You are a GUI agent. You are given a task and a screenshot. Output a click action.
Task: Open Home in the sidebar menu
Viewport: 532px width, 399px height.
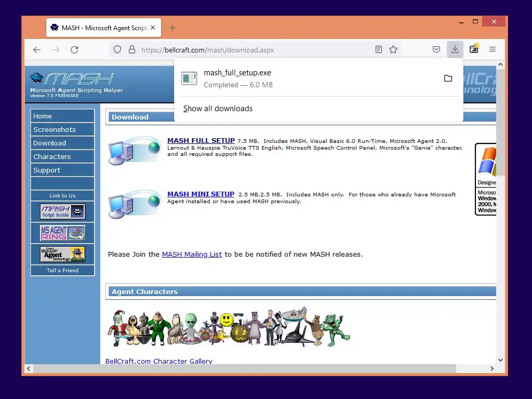click(x=62, y=116)
